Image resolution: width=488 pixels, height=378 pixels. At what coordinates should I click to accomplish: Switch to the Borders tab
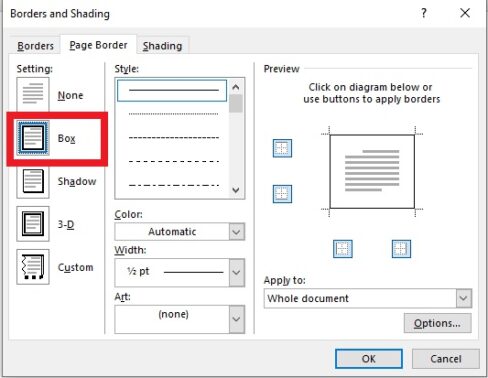tap(35, 46)
